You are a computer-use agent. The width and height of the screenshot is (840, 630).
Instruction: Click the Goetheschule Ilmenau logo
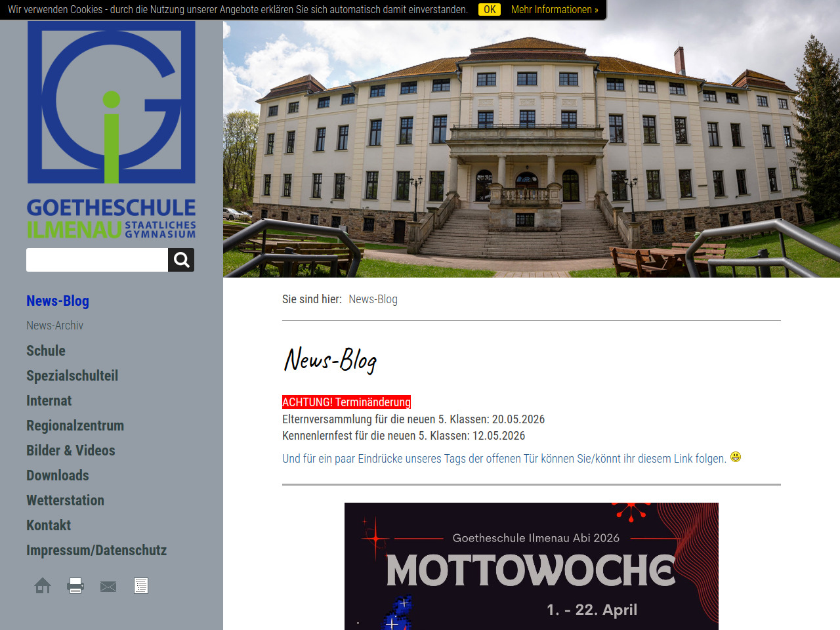coord(112,130)
